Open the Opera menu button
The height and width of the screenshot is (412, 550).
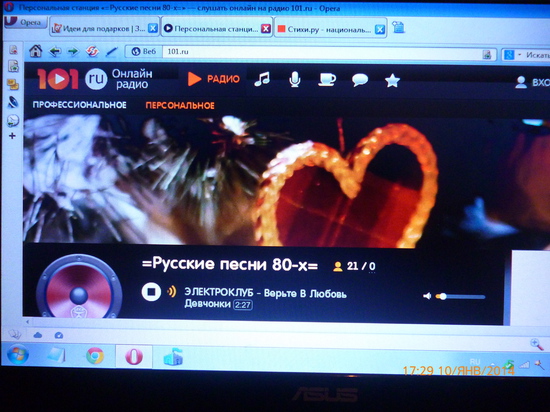(x=25, y=22)
